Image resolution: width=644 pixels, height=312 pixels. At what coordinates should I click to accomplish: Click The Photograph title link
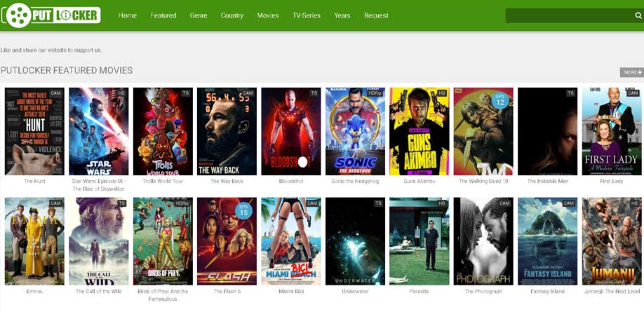pyautogui.click(x=483, y=291)
